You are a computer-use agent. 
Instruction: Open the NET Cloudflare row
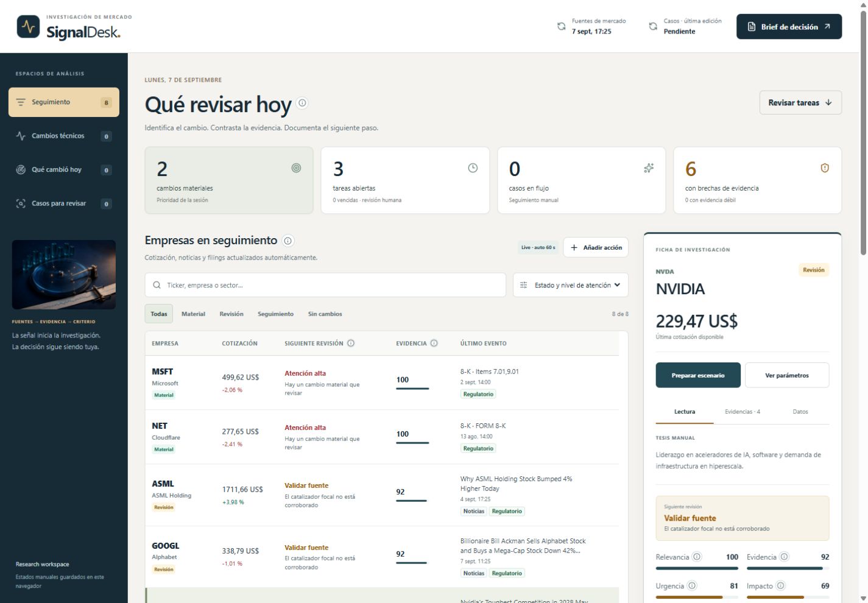382,437
